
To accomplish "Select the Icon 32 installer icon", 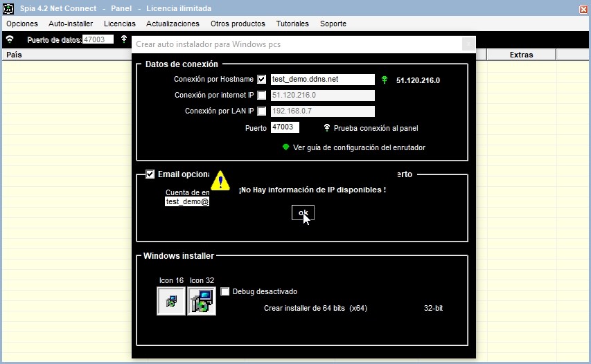I will click(x=202, y=301).
